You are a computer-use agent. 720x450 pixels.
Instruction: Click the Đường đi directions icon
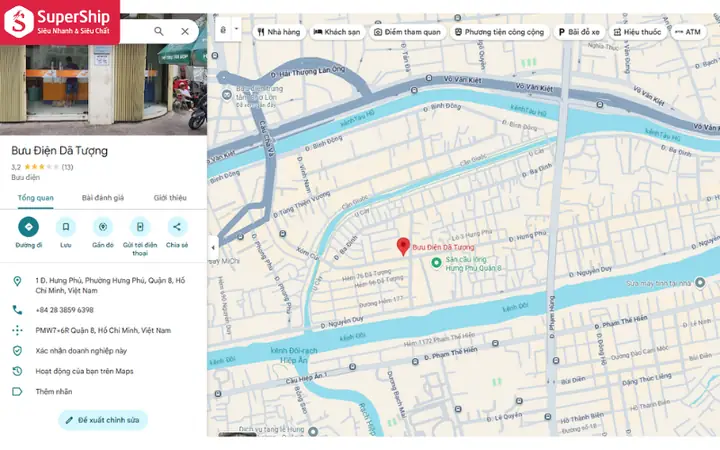pos(28,227)
